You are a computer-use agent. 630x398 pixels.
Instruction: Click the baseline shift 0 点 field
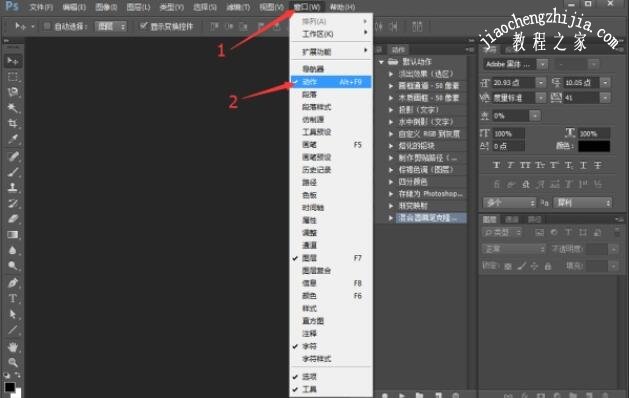click(x=508, y=146)
